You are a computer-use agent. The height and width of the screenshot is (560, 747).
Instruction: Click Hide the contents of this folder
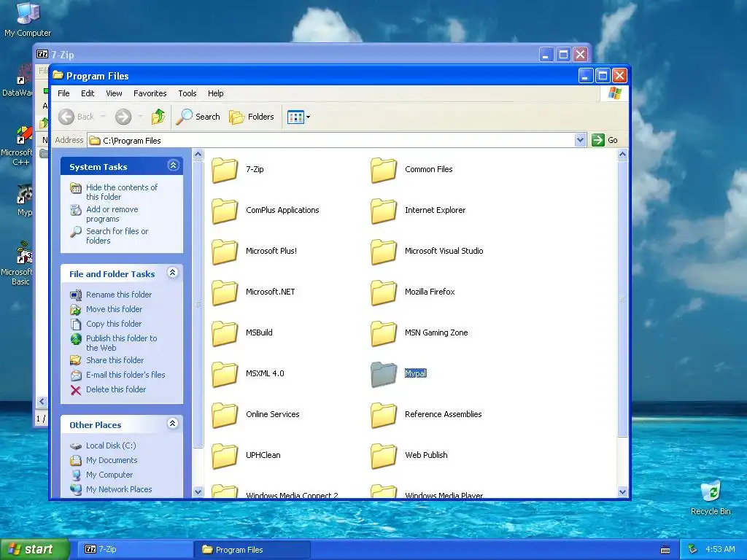[122, 192]
